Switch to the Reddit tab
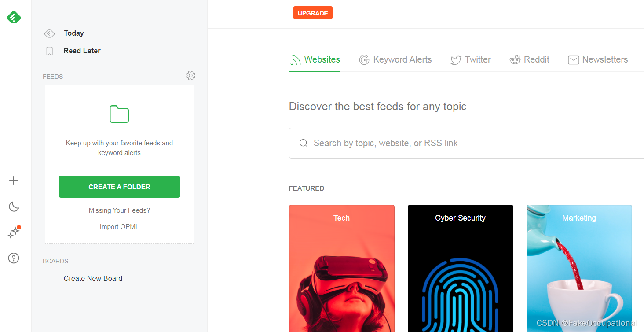The width and height of the screenshot is (644, 332). pyautogui.click(x=529, y=60)
